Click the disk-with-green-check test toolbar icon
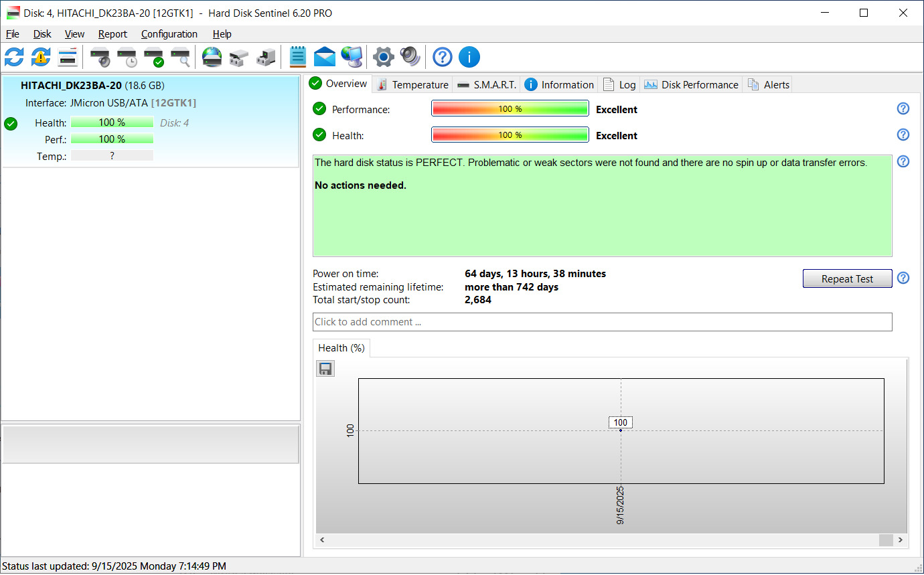The image size is (924, 575). (x=154, y=57)
